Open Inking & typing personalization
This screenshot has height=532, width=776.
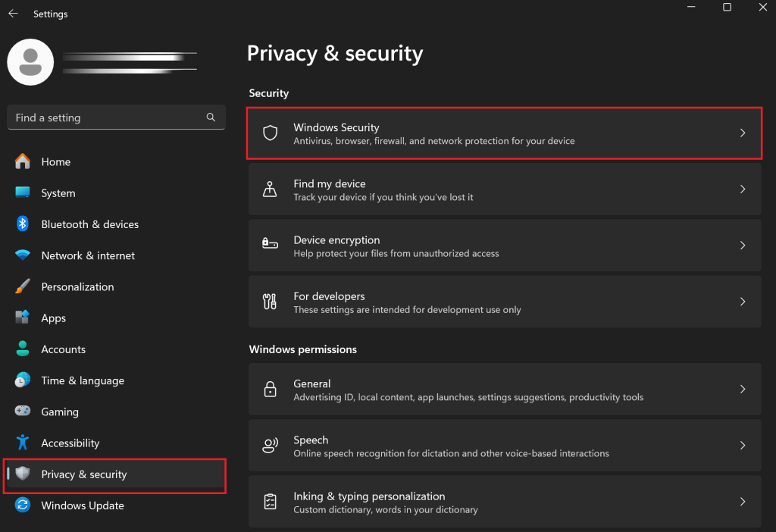(504, 502)
